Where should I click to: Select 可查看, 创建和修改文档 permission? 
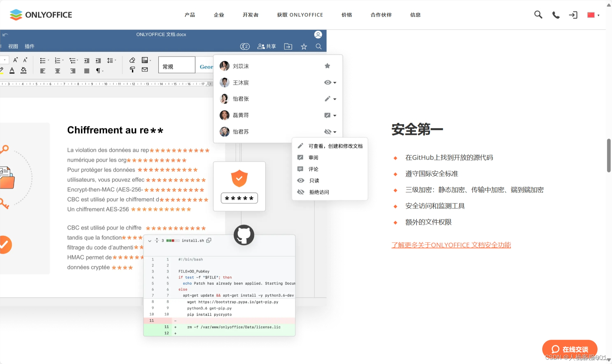[330, 146]
